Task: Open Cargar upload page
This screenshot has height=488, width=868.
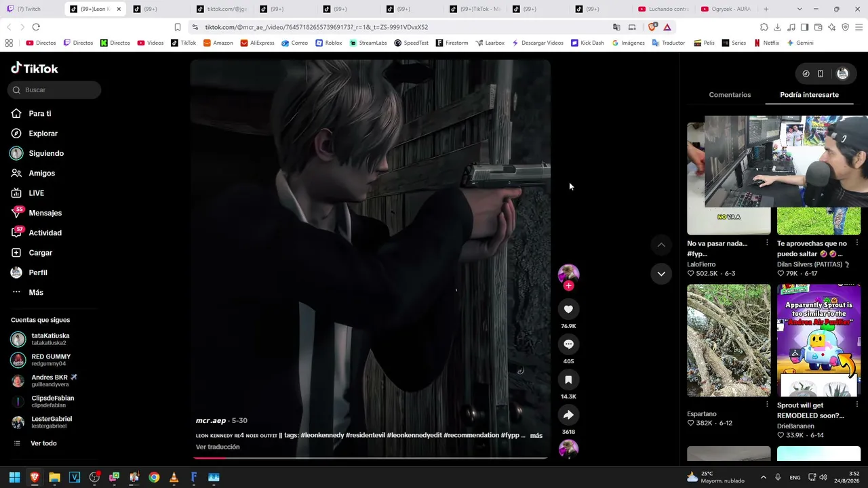Action: click(x=40, y=253)
